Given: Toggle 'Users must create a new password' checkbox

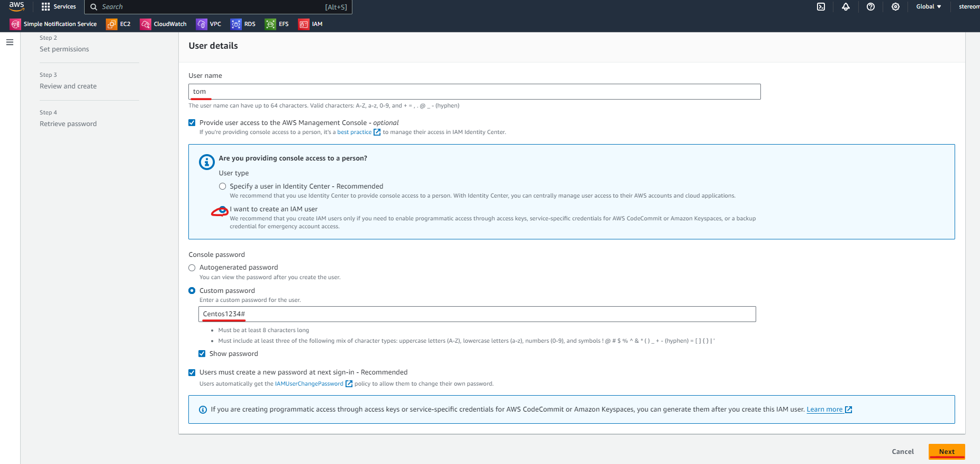Looking at the screenshot, I should pos(192,372).
